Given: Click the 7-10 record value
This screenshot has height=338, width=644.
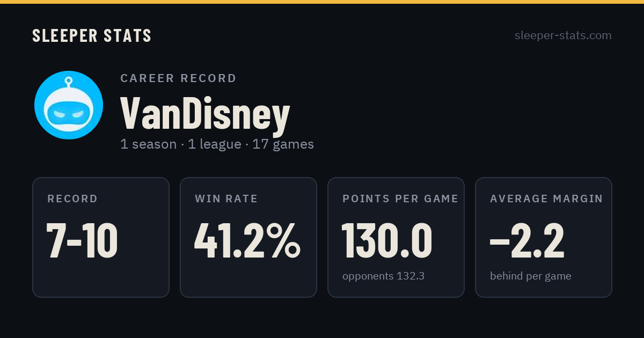Looking at the screenshot, I should [82, 240].
